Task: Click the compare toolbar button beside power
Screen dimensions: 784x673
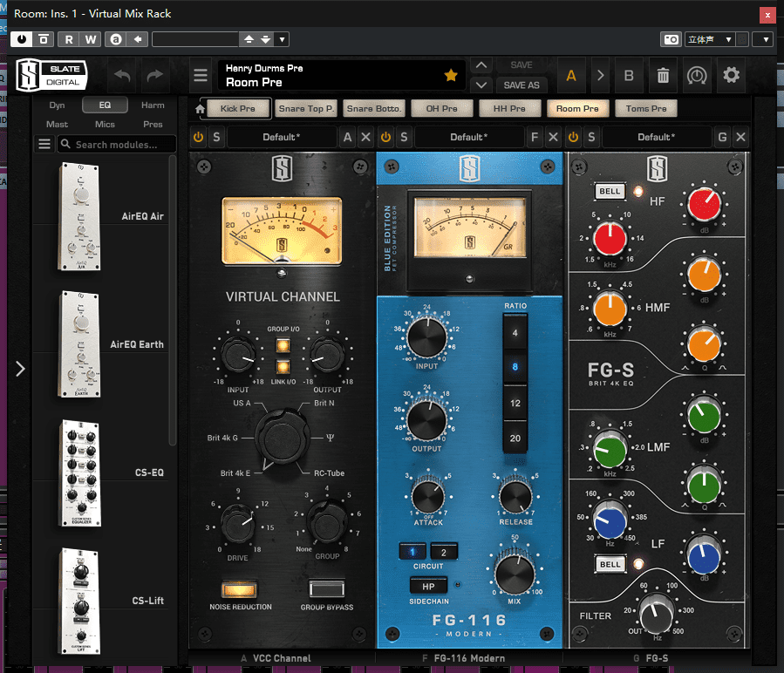Action: coord(44,39)
